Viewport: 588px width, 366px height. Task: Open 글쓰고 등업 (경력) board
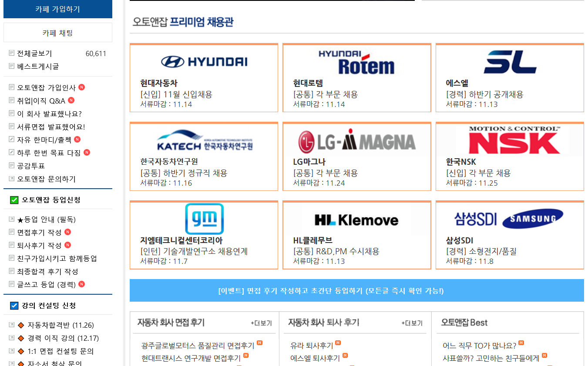click(46, 284)
